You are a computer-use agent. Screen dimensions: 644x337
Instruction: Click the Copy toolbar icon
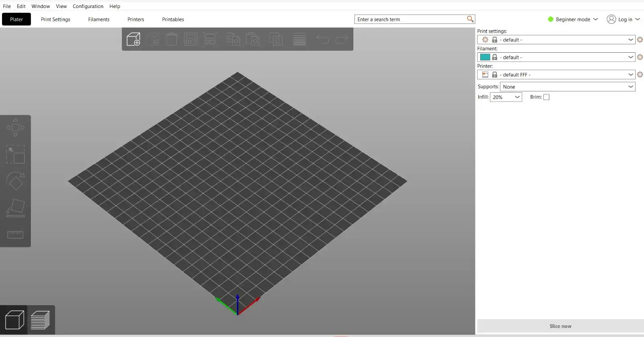(233, 39)
